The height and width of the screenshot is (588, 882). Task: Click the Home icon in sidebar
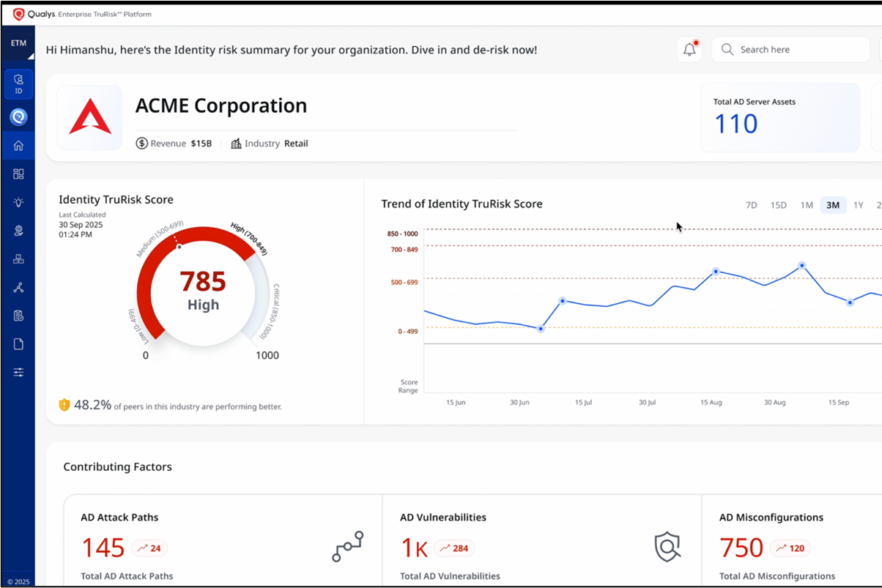(x=18, y=146)
